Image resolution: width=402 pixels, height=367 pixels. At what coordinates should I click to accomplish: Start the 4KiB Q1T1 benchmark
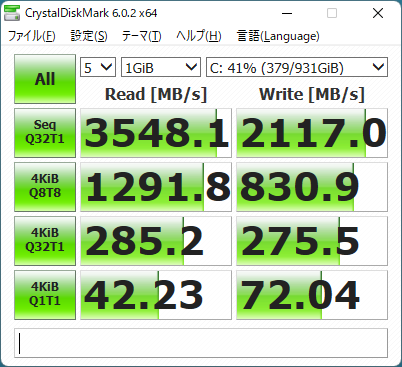45,295
